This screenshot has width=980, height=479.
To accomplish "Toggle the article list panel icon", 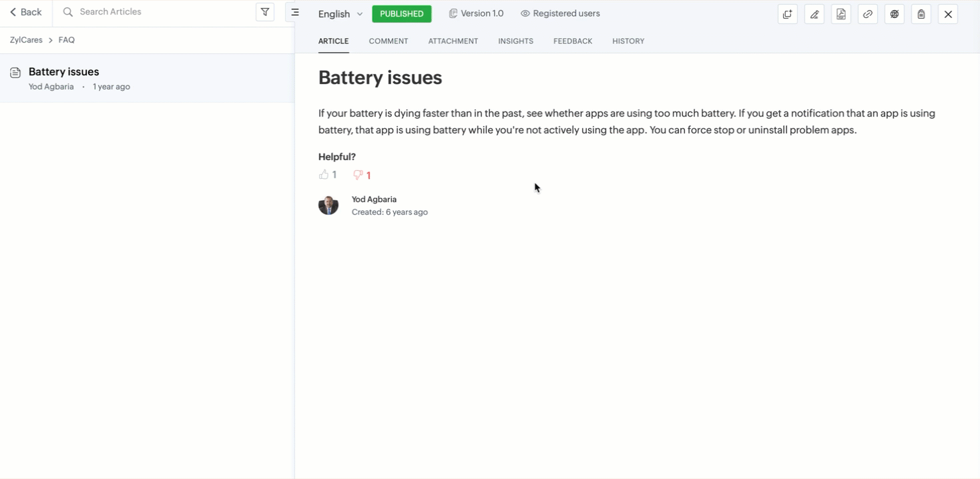I will point(294,12).
